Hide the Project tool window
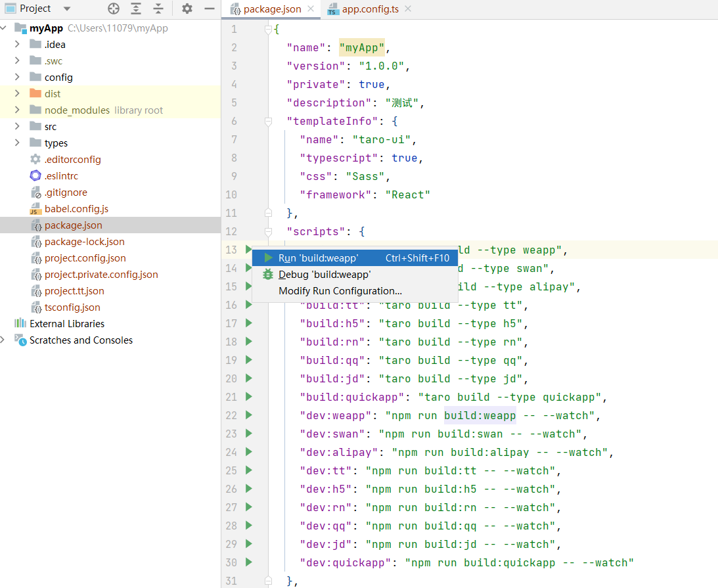 [209, 9]
